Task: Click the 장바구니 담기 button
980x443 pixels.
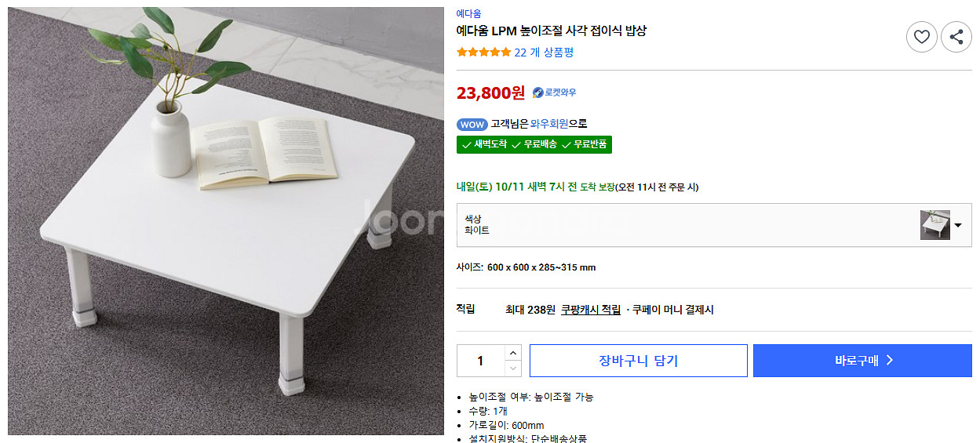Action: click(x=638, y=361)
